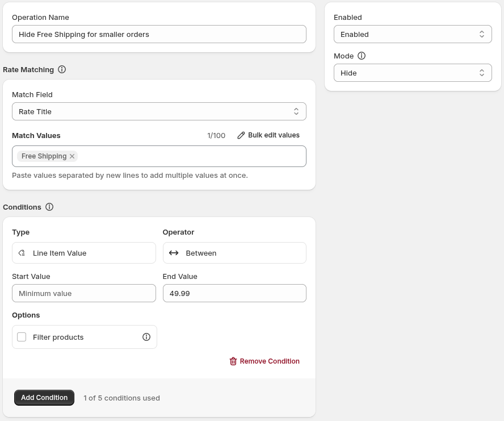Open the Rate Matching info icon
The image size is (504, 421).
(x=62, y=69)
